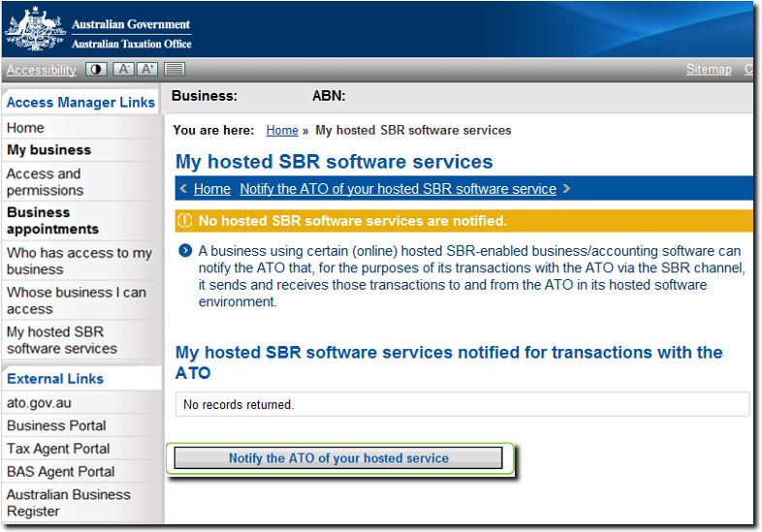Open Who has access to my business
The height and width of the screenshot is (532, 762).
pos(79,261)
